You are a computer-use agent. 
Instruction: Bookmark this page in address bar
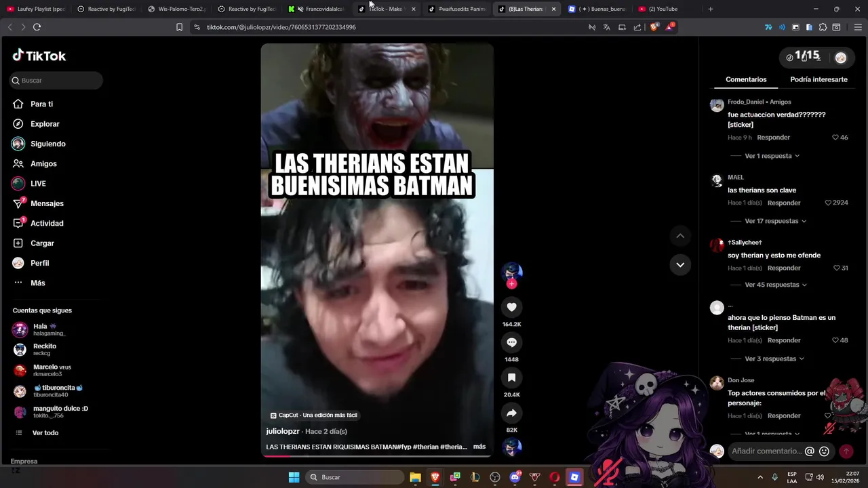(179, 27)
